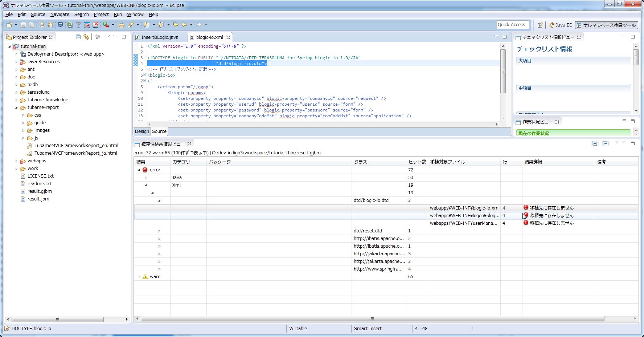Open the dependency results view menu triangle
Viewport: 644px width, 337px height.
pos(617,143)
